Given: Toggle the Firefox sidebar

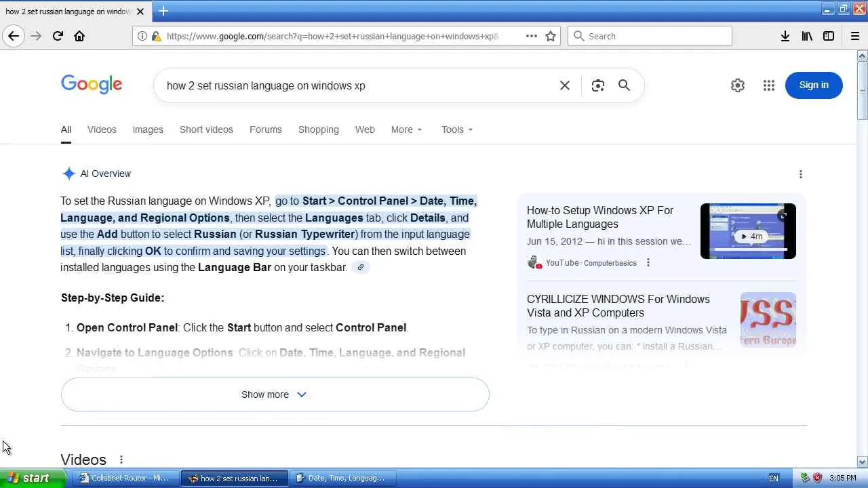Looking at the screenshot, I should [829, 36].
